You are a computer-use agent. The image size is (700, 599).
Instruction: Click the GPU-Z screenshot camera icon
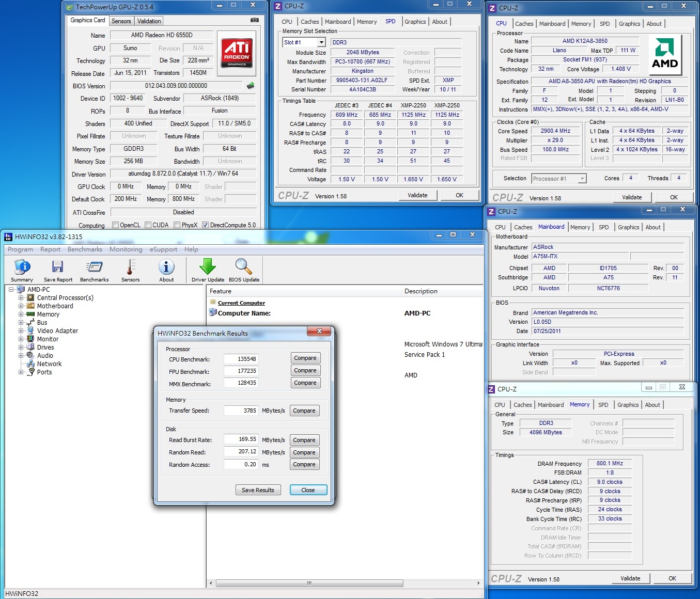255,20
